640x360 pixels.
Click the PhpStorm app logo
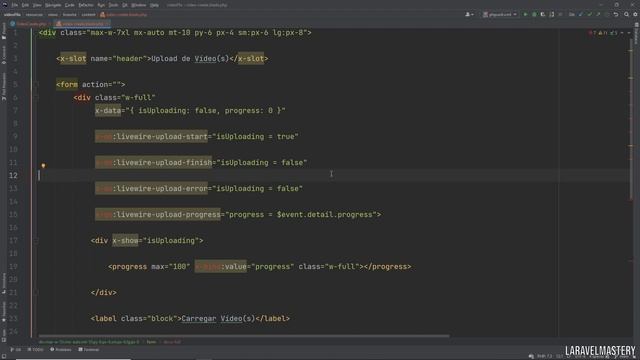pyautogui.click(x=5, y=5)
